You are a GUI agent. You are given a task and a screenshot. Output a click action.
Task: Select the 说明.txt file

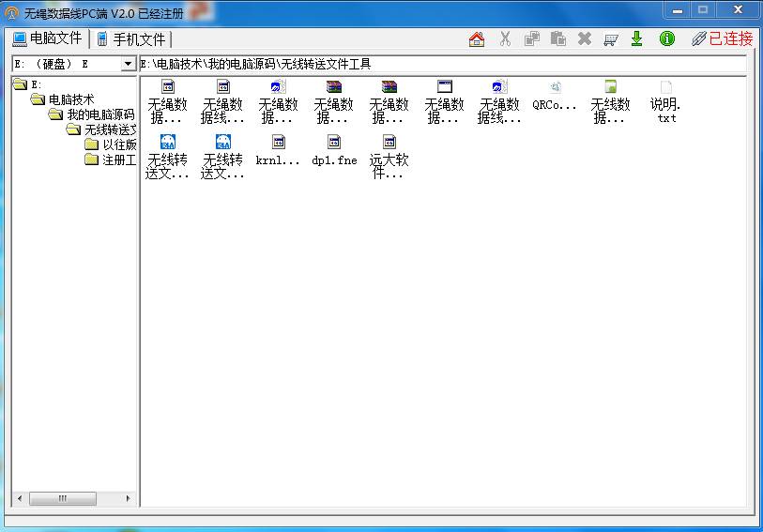point(665,103)
